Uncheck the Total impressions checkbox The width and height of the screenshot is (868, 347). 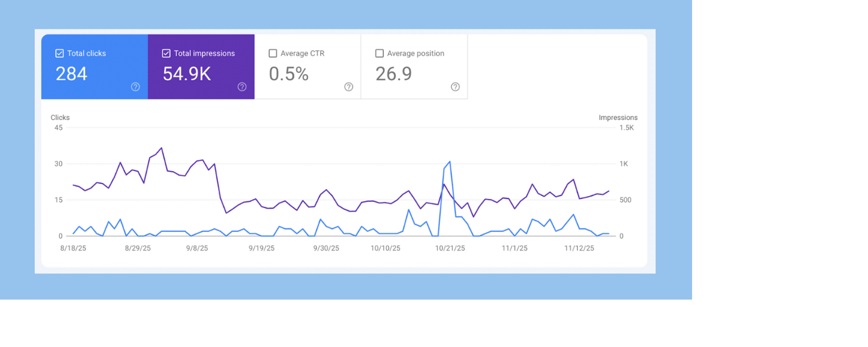click(166, 53)
